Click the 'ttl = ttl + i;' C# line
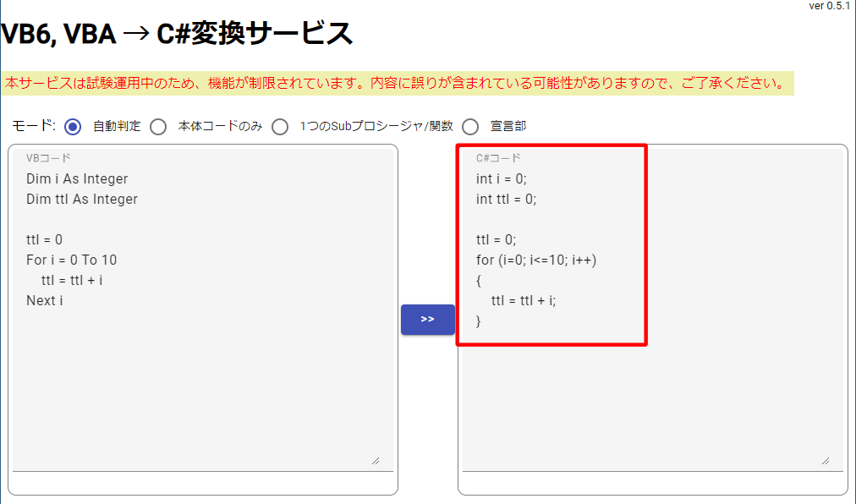This screenshot has height=504, width=856. (524, 301)
